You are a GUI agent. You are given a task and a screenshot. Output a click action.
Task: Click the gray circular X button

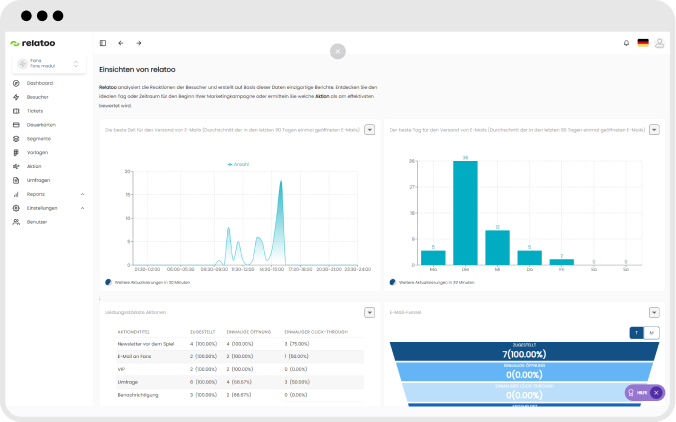coord(338,51)
